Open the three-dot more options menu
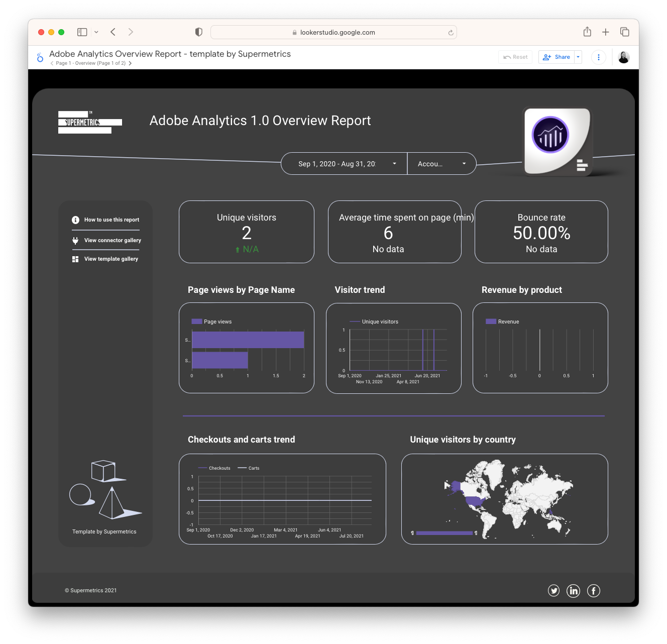 coord(598,57)
